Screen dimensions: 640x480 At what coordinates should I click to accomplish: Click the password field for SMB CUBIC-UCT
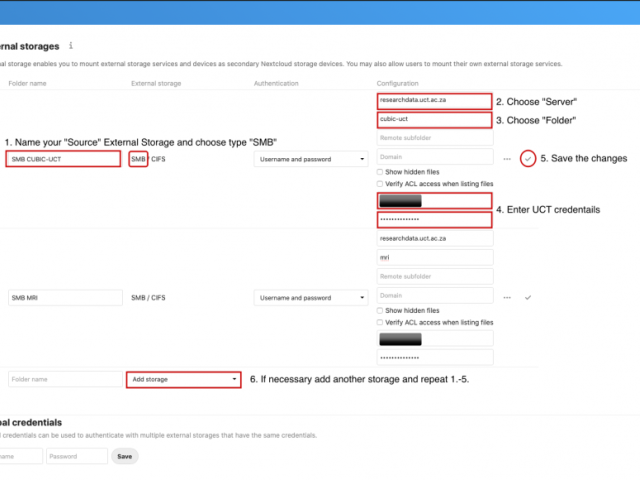(435, 220)
